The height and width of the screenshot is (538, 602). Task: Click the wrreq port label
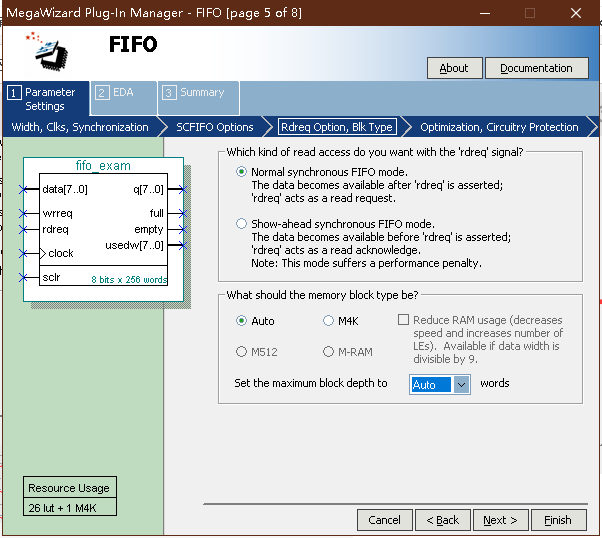tap(57, 213)
